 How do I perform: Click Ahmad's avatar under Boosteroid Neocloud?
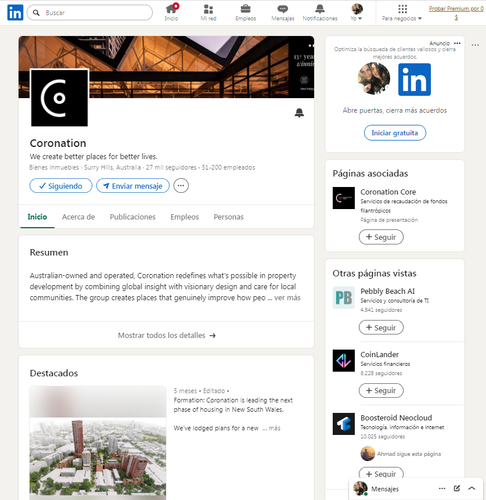coord(368,454)
